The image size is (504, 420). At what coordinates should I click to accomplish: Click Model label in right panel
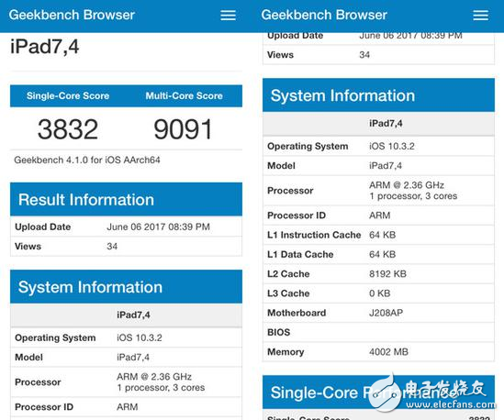281,166
